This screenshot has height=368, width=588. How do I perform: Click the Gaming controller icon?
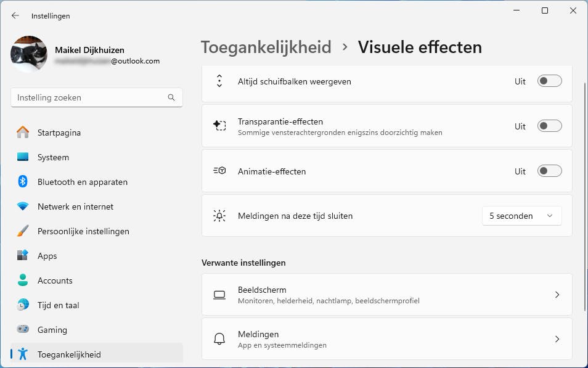23,330
